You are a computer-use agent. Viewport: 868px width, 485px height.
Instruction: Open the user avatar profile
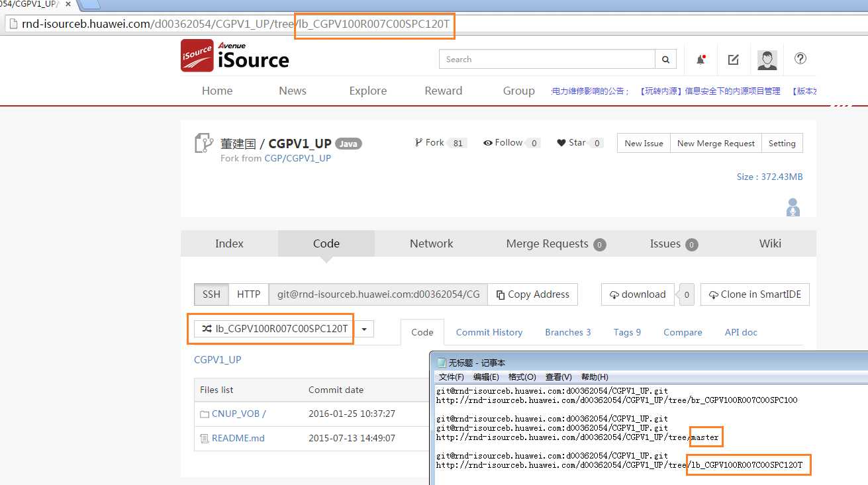click(x=767, y=60)
